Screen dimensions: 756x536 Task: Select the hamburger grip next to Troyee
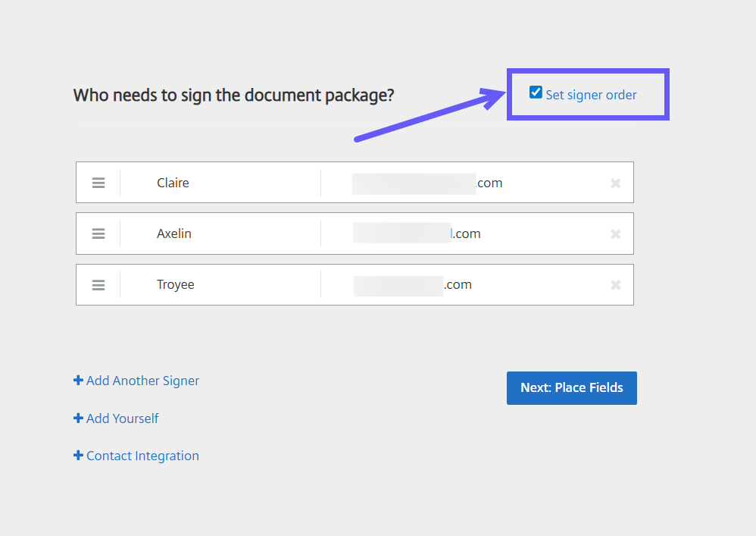(x=98, y=285)
